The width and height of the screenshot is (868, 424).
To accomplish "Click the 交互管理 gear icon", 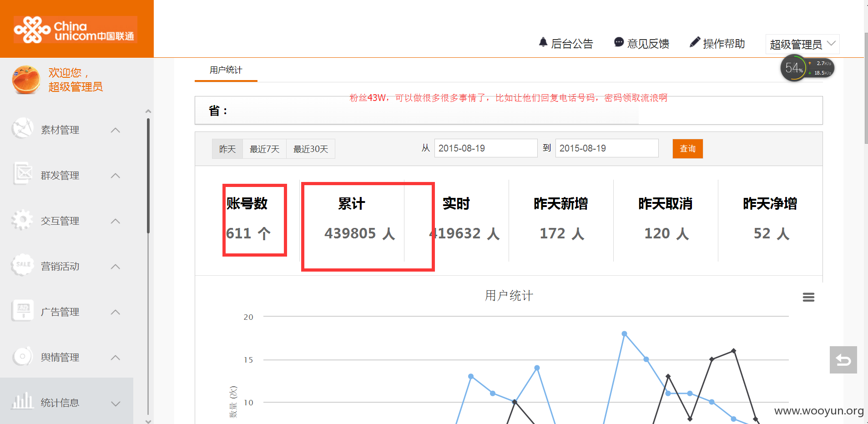I will click(x=22, y=220).
